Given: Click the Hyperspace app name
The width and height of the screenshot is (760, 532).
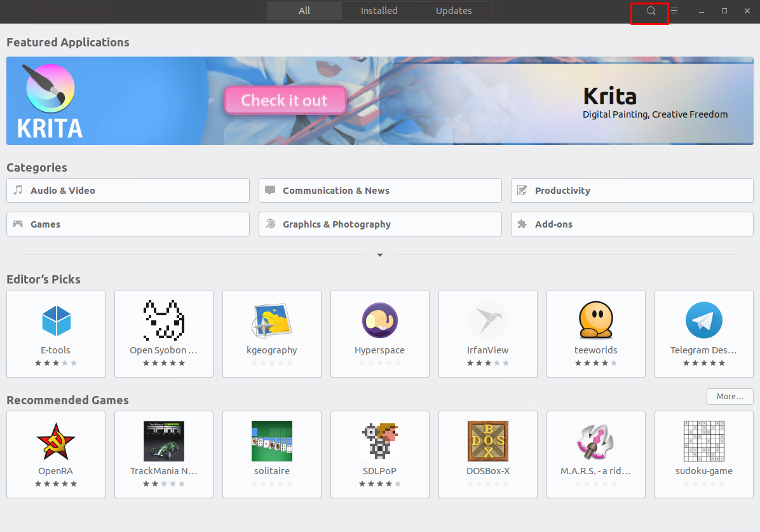Looking at the screenshot, I should pyautogui.click(x=379, y=351).
